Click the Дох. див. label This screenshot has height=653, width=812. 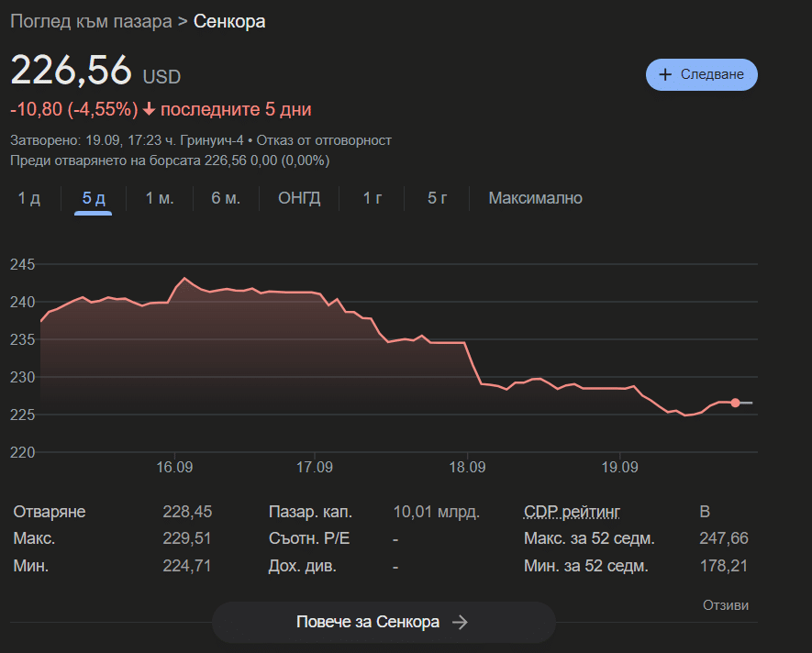303,566
